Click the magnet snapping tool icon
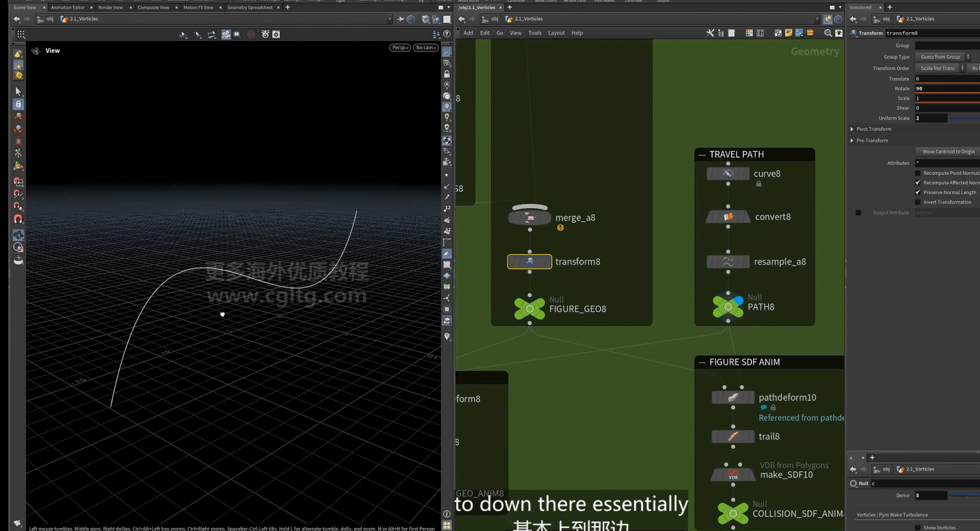980x531 pixels. point(18,219)
